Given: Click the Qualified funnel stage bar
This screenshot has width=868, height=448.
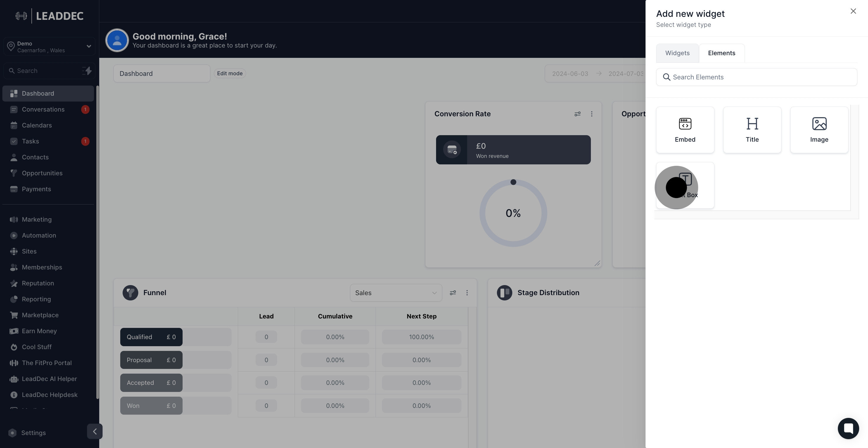Looking at the screenshot, I should (151, 337).
